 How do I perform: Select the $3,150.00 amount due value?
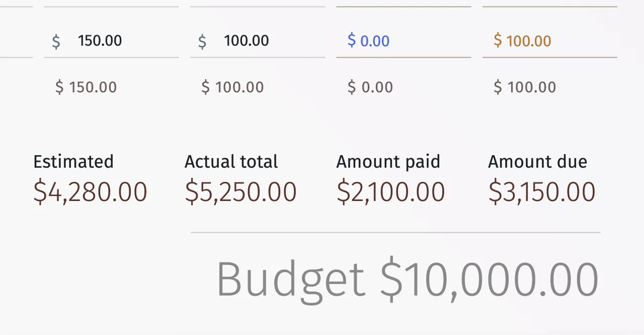point(542,192)
